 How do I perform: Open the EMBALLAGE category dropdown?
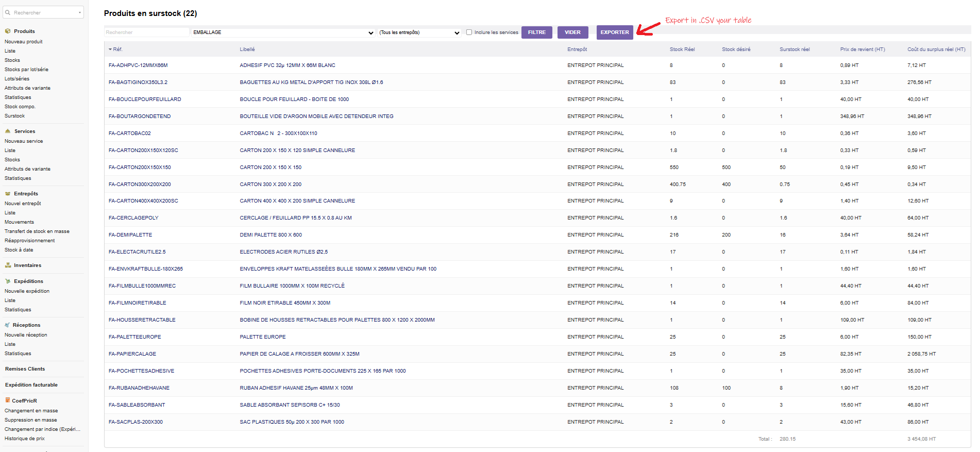[x=283, y=32]
